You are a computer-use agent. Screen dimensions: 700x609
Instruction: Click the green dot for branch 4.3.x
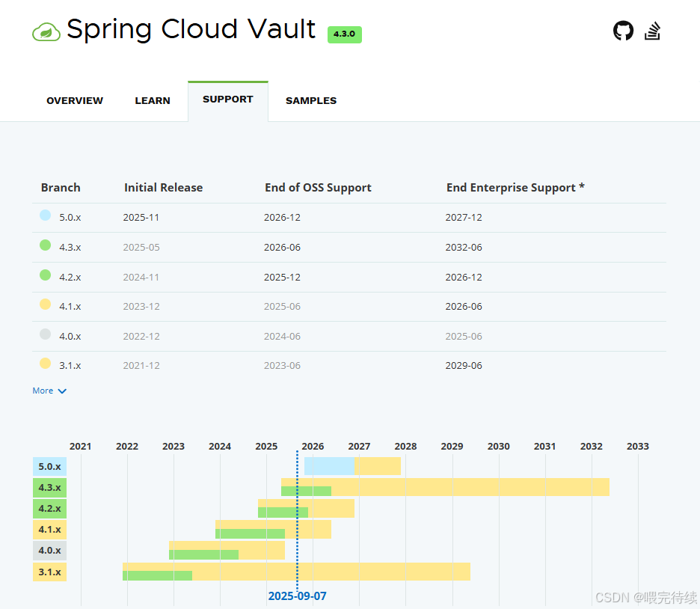click(x=45, y=245)
